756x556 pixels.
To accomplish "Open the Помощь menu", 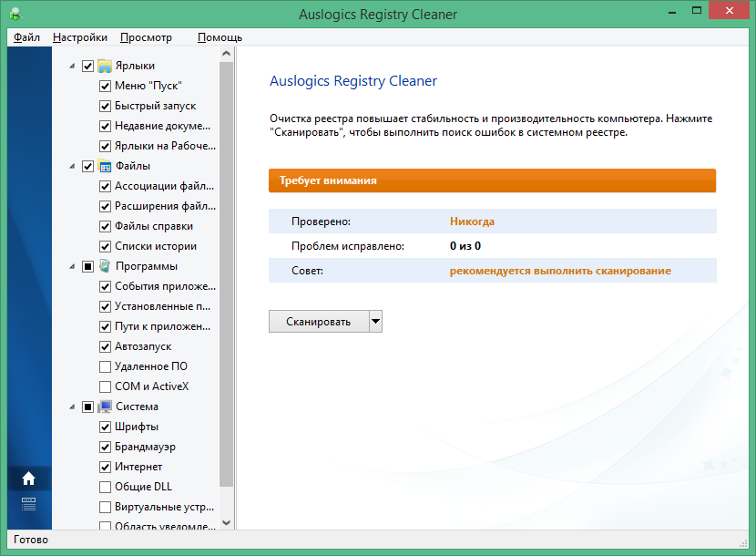I will 221,37.
